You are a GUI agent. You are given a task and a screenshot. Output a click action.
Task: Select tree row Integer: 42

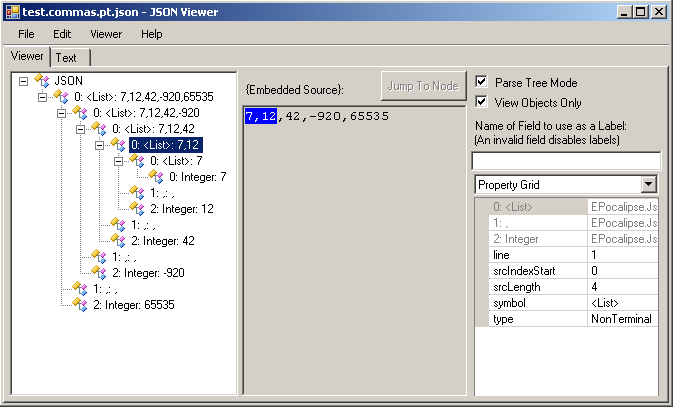(x=163, y=241)
